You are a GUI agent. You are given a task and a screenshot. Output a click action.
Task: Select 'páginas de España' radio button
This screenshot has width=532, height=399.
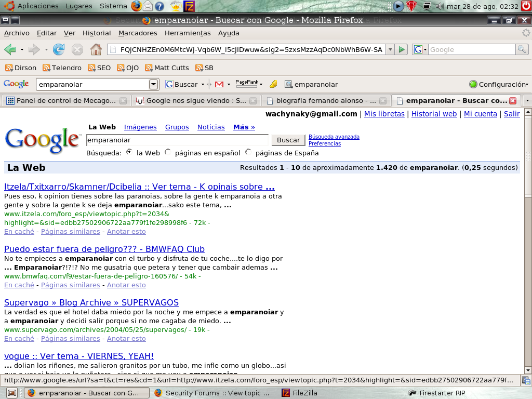248,152
